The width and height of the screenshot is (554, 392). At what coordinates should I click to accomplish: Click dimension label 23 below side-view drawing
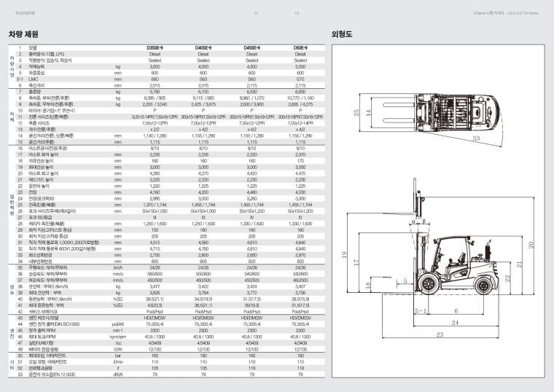tap(440, 355)
